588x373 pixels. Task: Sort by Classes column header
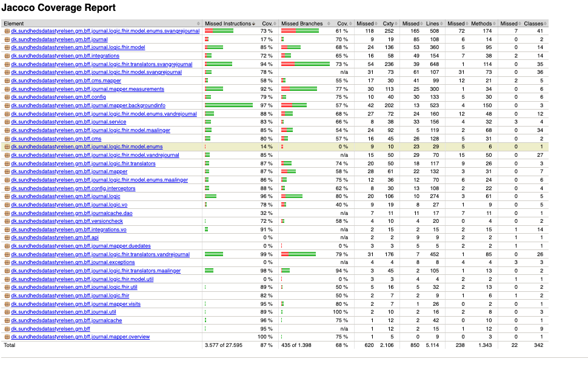point(533,23)
